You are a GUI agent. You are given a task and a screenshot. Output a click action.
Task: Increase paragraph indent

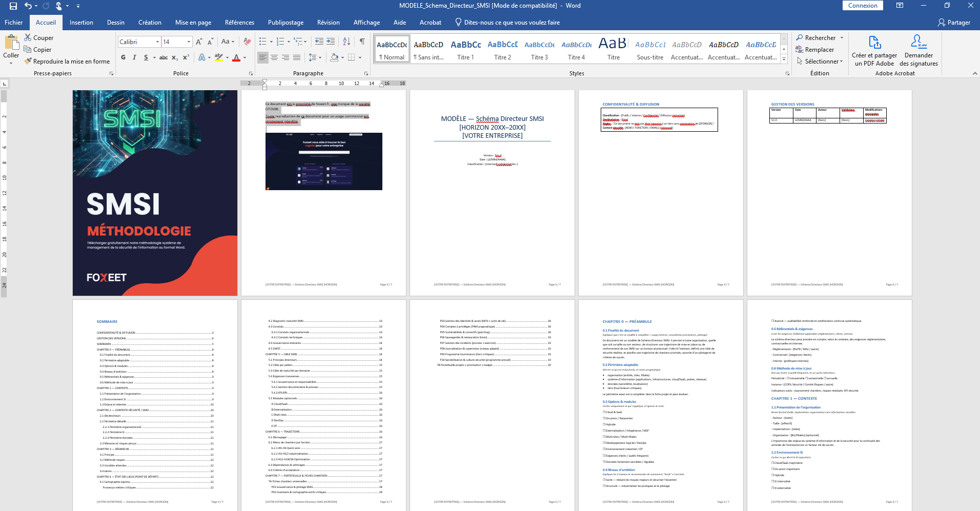coord(331,42)
